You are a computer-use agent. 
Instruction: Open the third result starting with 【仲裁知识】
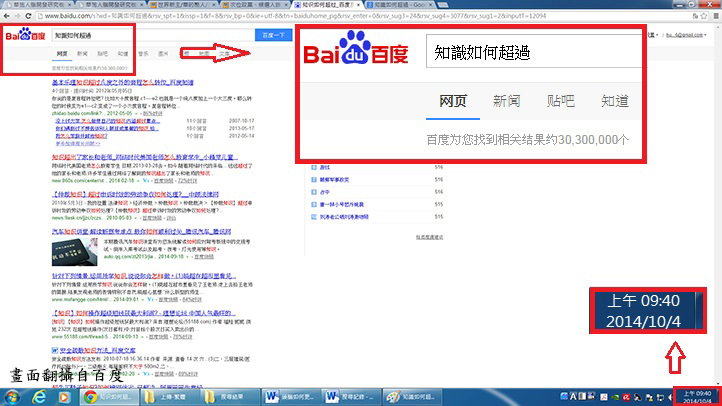pos(135,194)
